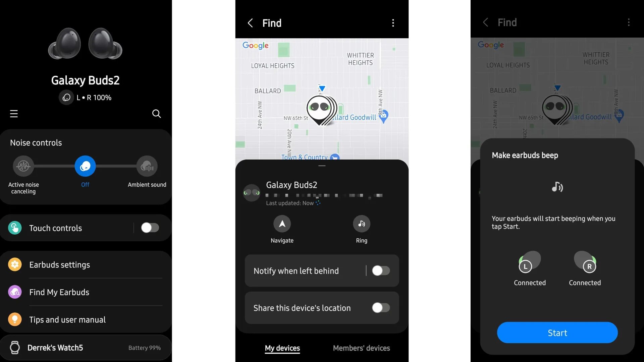The height and width of the screenshot is (362, 644).
Task: Tap the Start button to beep earbuds
Action: tap(557, 333)
